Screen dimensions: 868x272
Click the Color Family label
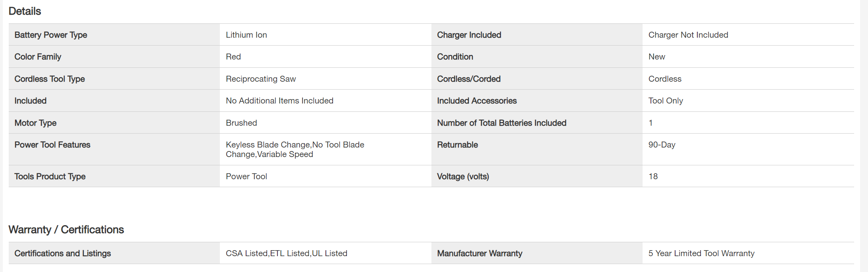click(x=38, y=57)
